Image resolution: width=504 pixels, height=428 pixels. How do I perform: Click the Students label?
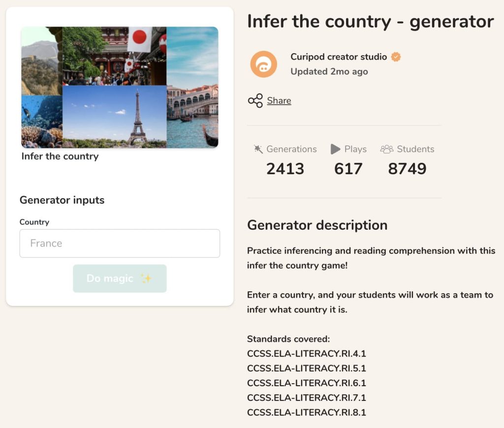[415, 149]
